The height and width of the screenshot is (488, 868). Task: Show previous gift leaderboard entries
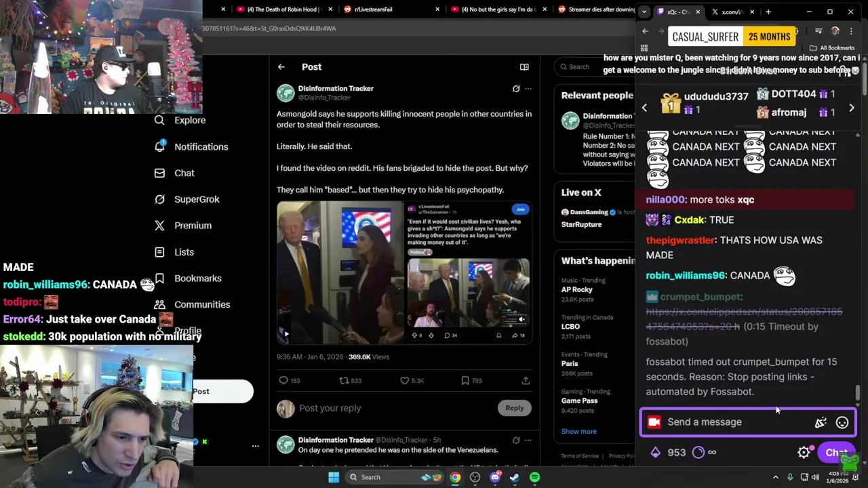[x=644, y=108]
